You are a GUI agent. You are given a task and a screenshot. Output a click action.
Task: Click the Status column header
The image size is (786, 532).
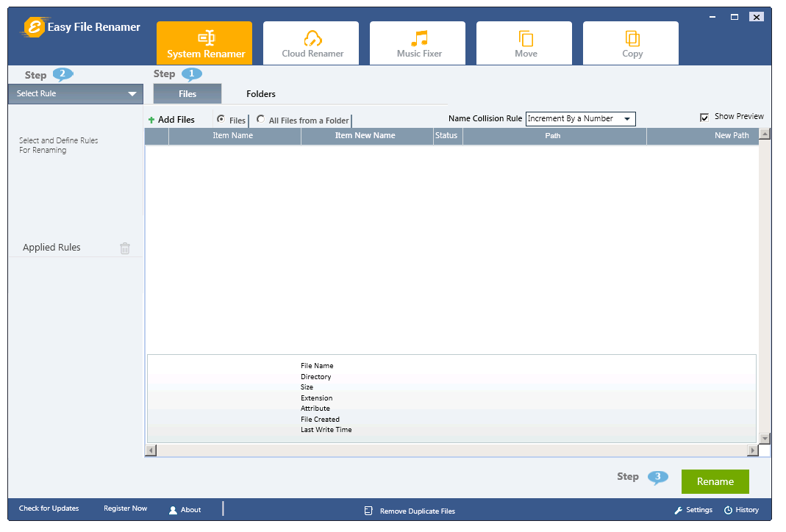(x=448, y=136)
